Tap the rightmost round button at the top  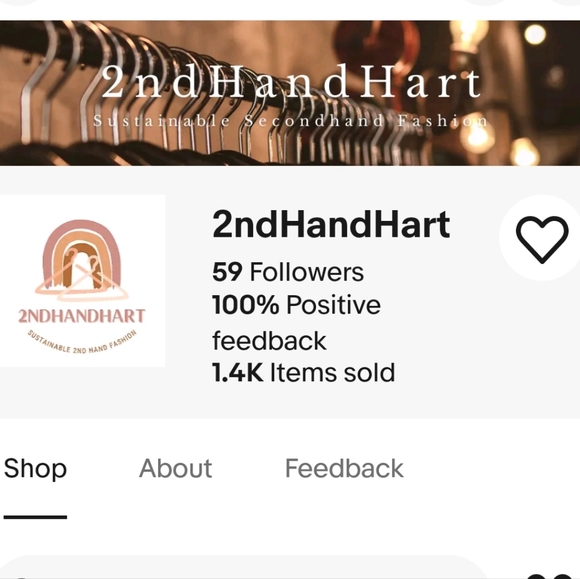click(x=566, y=2)
